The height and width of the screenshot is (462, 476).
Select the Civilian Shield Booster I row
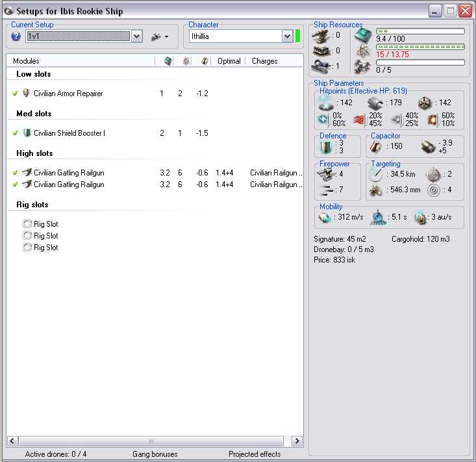pyautogui.click(x=155, y=133)
